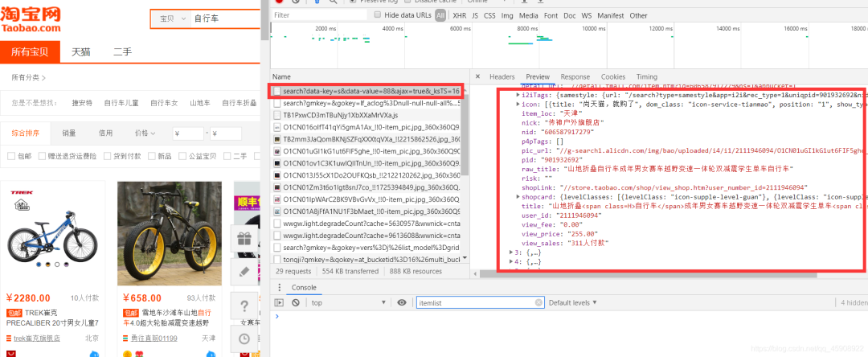Image resolution: width=868 pixels, height=357 pixels.
Task: Sort results by 销量
Action: (x=69, y=133)
